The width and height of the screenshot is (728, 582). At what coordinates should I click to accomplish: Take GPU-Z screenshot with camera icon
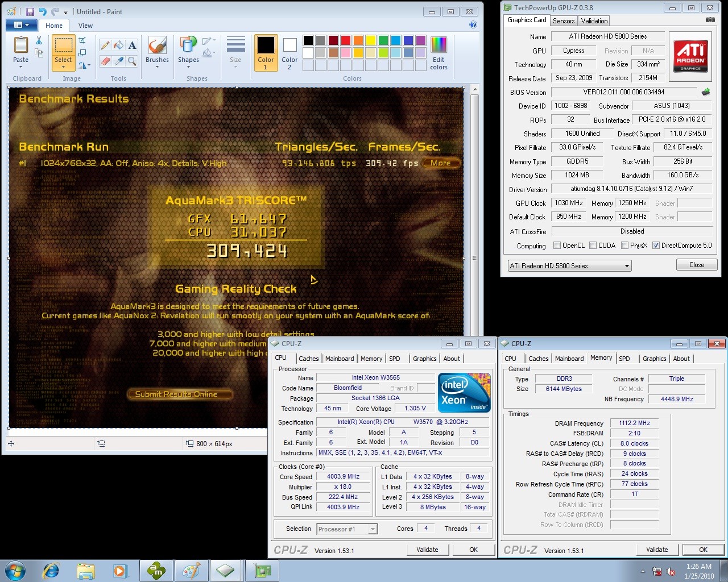click(x=710, y=20)
